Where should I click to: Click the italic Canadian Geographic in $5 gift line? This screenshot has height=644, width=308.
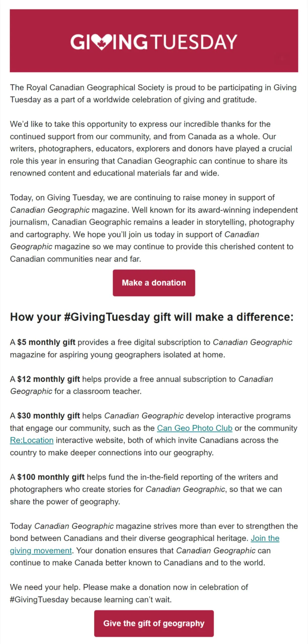252,342
